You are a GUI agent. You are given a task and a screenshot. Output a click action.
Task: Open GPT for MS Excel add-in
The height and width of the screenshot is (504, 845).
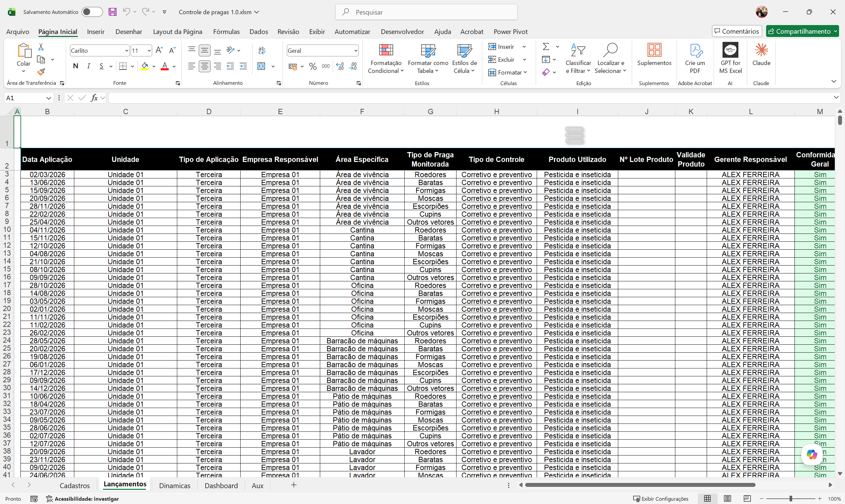(x=730, y=50)
